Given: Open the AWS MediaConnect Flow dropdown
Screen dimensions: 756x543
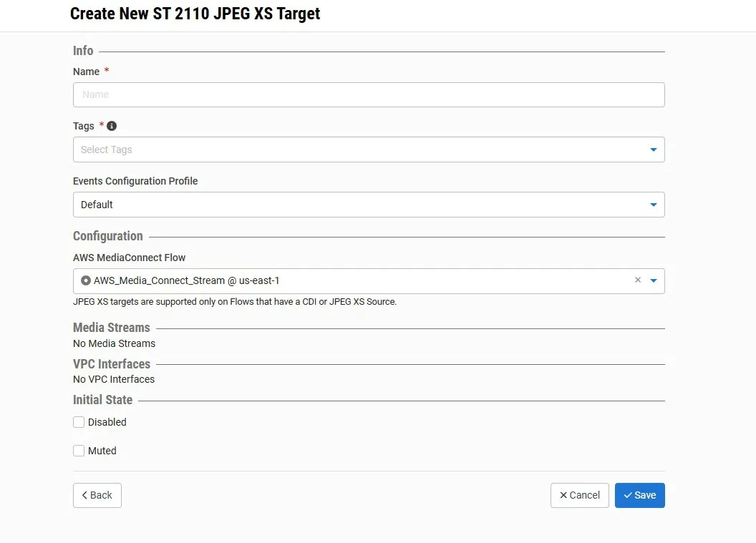Looking at the screenshot, I should 654,280.
